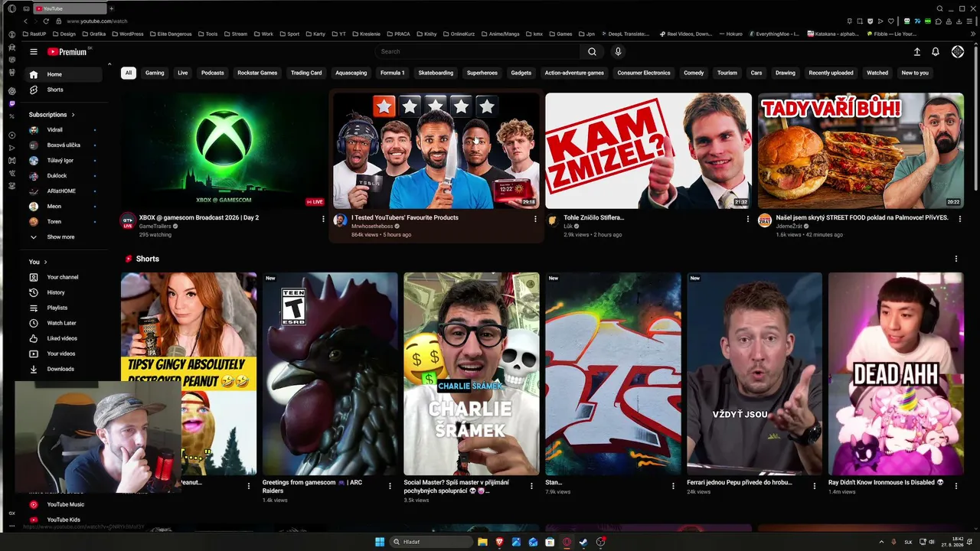Viewport: 980px width, 551px height.
Task: Open the WordPress bookmark folder
Action: 127,34
